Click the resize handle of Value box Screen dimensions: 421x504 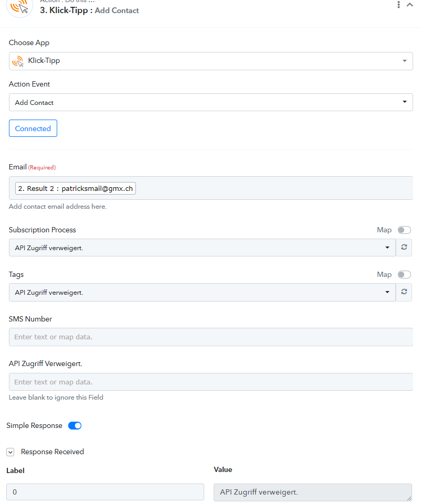pyautogui.click(x=409, y=498)
